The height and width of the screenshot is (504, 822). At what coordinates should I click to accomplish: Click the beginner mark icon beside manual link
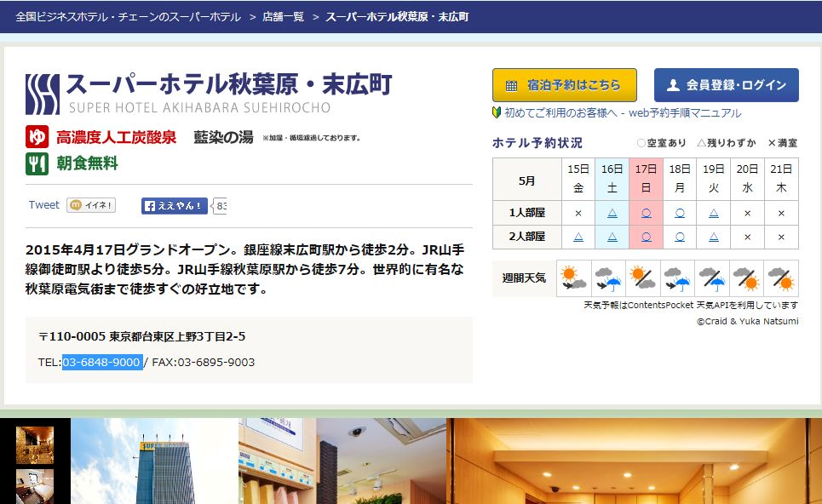[497, 112]
